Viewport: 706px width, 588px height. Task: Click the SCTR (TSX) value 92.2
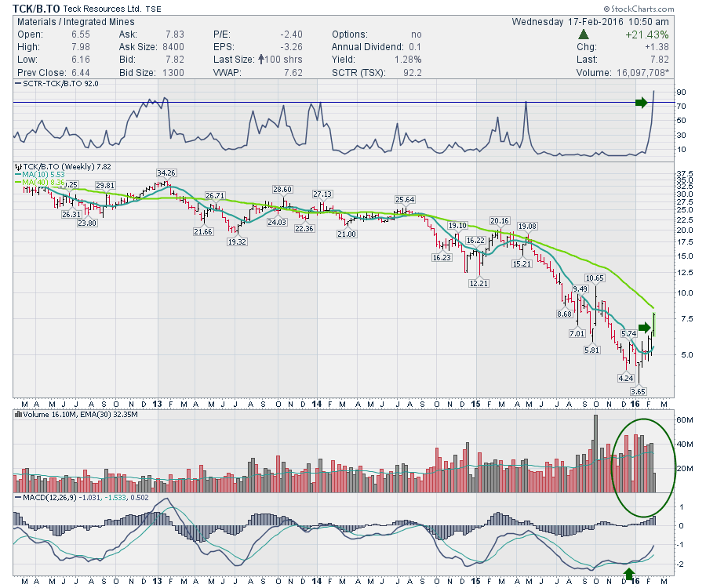click(x=413, y=72)
